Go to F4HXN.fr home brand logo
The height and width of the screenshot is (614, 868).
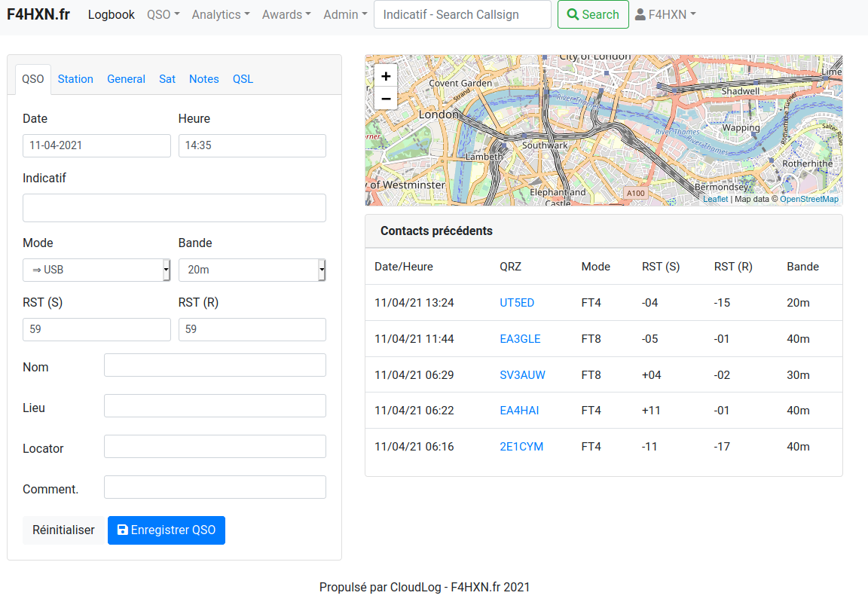[x=38, y=14]
